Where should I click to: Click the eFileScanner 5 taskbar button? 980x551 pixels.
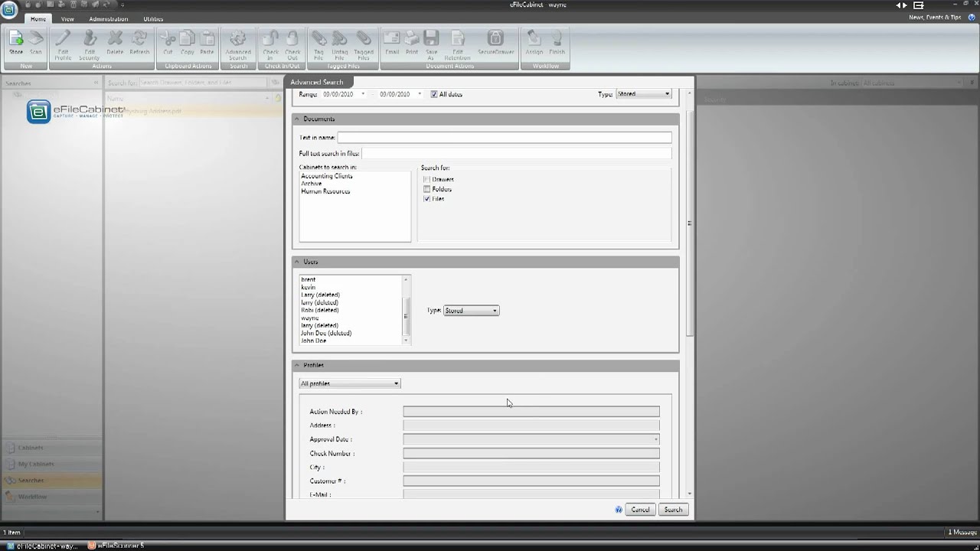coord(116,546)
